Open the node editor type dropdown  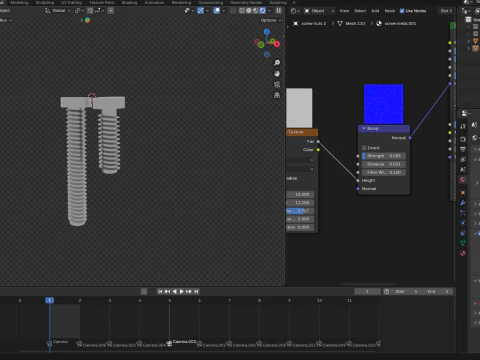point(294,11)
